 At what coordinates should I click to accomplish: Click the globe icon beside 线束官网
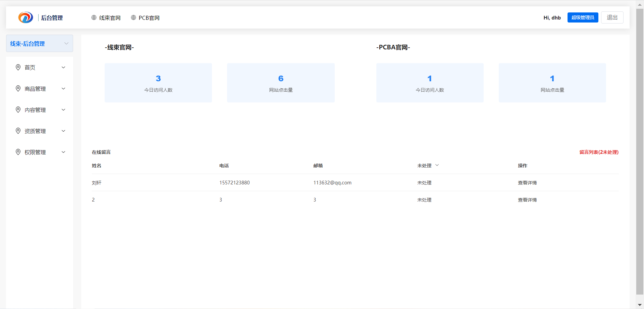pos(94,17)
